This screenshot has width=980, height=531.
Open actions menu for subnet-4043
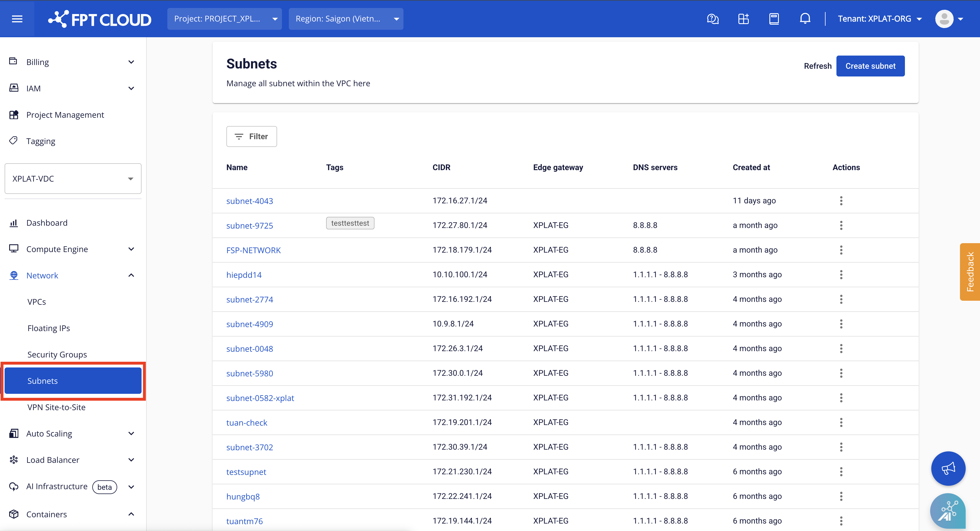(x=841, y=200)
